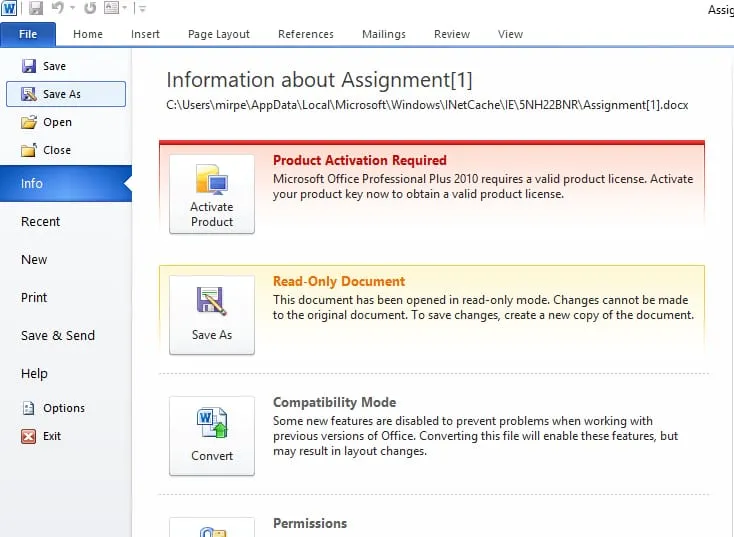The width and height of the screenshot is (734, 537).
Task: Select the Mailings tab
Action: coord(384,34)
